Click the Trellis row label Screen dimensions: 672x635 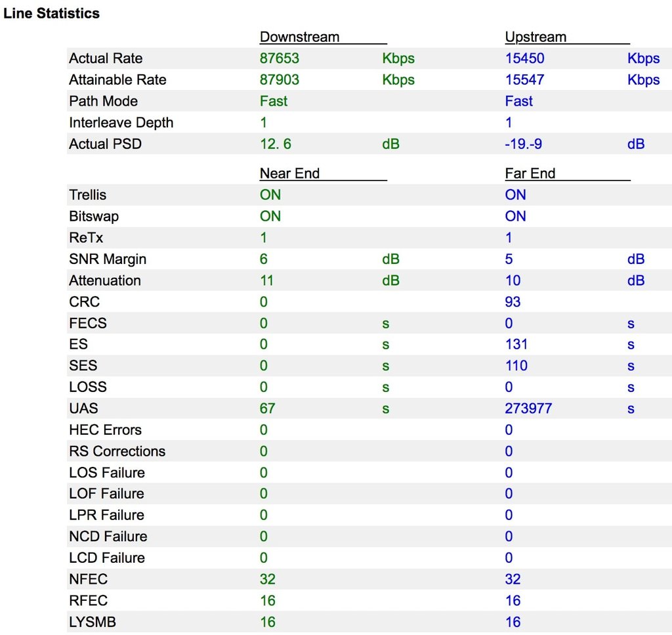pyautogui.click(x=87, y=195)
